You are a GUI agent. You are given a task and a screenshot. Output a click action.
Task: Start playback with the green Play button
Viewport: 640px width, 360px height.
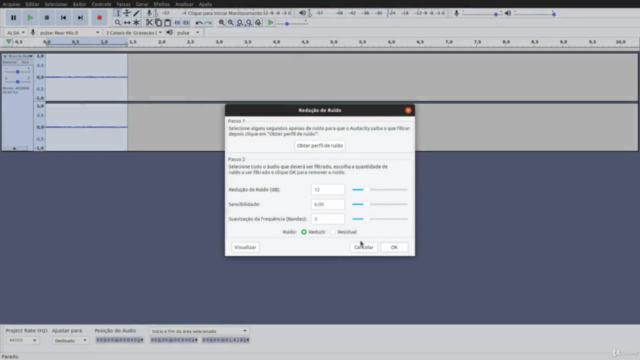point(30,18)
